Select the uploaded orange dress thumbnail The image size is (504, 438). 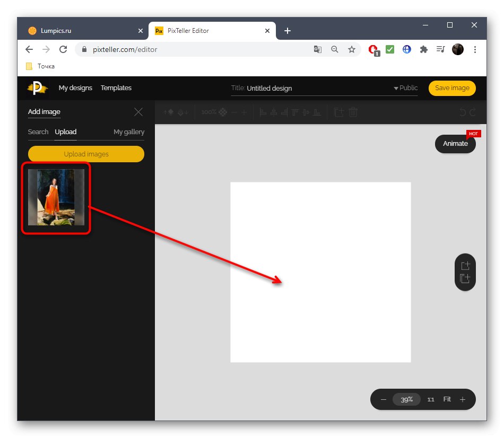56,198
